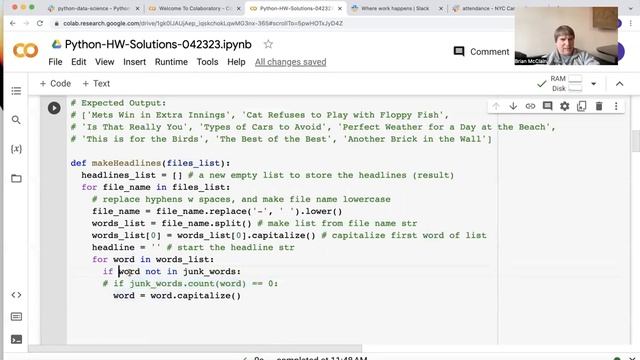This screenshot has height=360, width=640.
Task: Open the terminal icon in sidebar
Action: [x=16, y=339]
